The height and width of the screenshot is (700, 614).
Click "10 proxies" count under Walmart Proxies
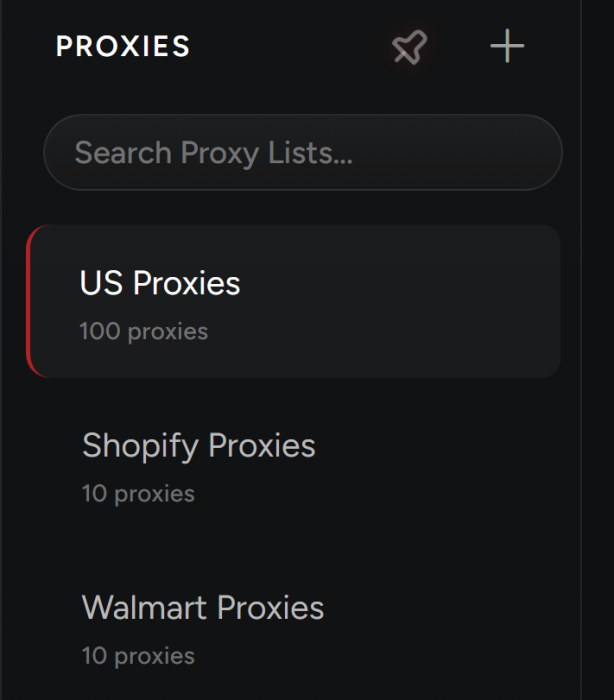point(138,657)
